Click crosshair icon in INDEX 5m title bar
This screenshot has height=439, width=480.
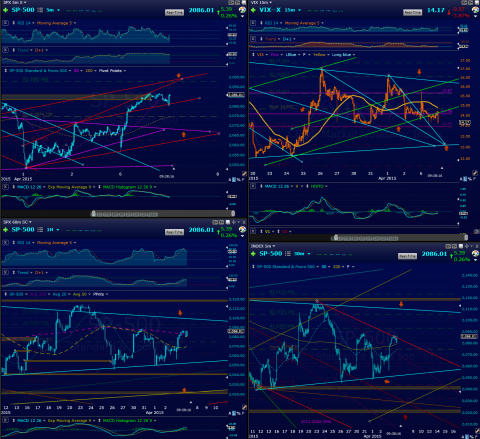coord(467,246)
